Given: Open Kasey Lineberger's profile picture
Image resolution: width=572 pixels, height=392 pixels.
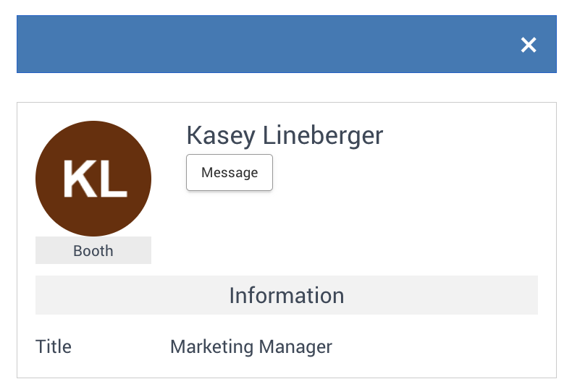Looking at the screenshot, I should 93,179.
